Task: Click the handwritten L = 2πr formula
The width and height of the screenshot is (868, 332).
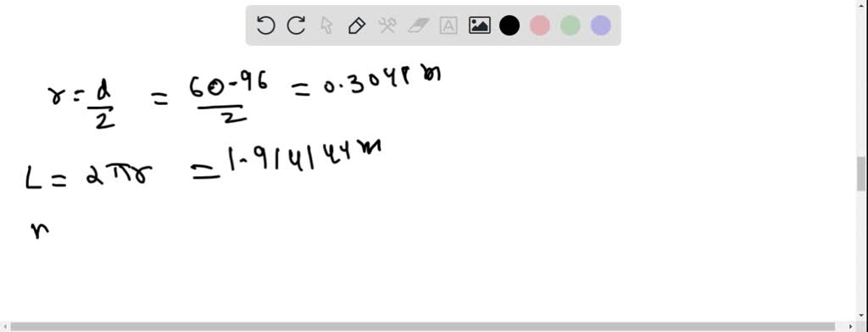Action: click(x=88, y=174)
